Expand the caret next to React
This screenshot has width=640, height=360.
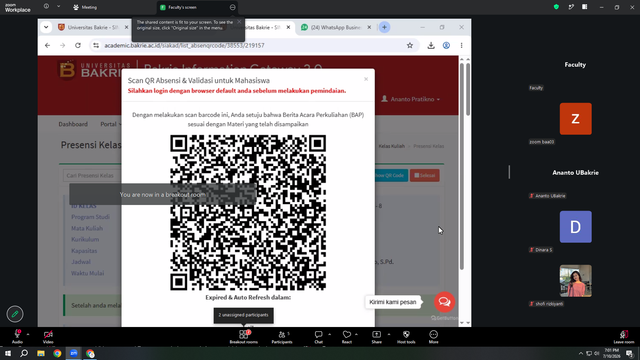(356, 334)
